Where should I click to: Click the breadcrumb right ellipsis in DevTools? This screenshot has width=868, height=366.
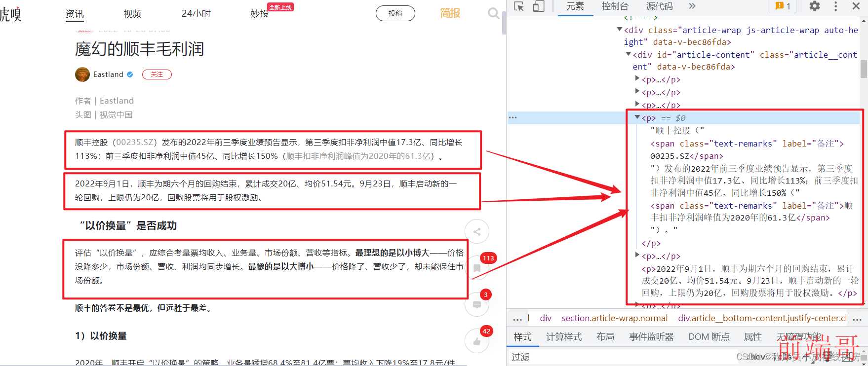857,319
